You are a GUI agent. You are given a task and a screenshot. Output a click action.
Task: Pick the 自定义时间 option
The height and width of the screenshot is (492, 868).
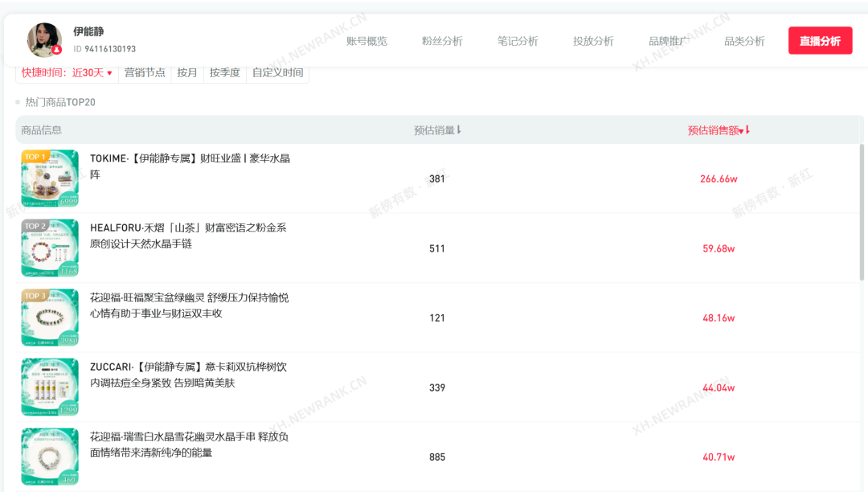(x=278, y=72)
